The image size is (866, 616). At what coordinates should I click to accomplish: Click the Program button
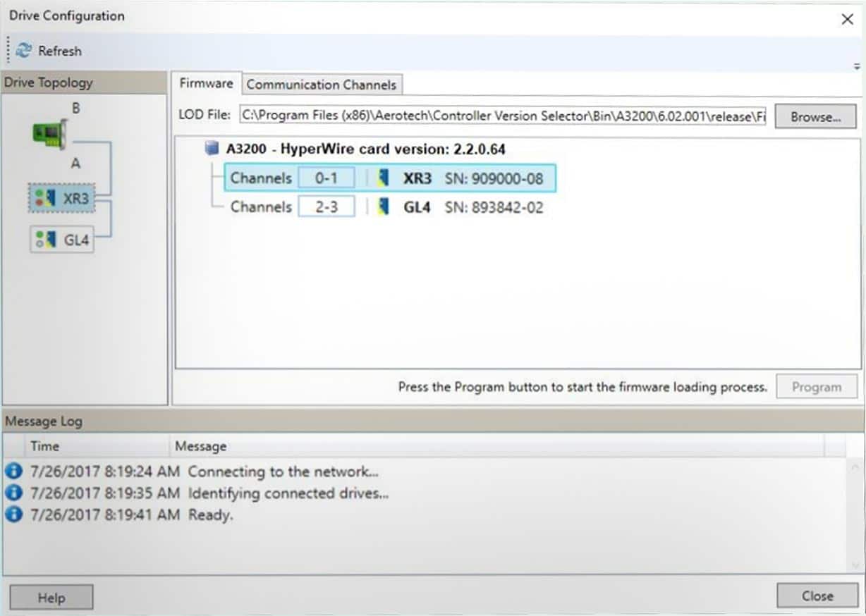(x=816, y=387)
